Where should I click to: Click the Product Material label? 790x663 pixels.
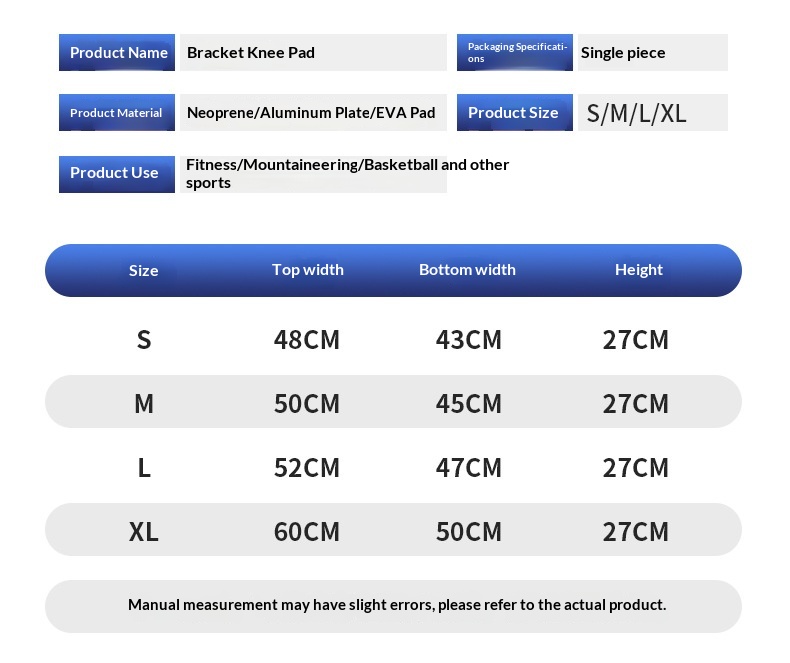coord(117,112)
